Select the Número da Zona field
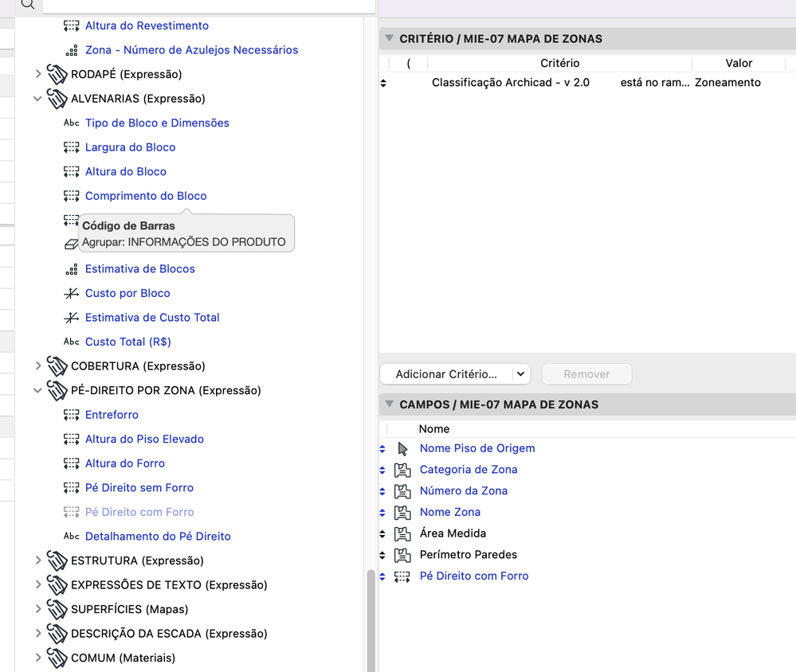 464,491
